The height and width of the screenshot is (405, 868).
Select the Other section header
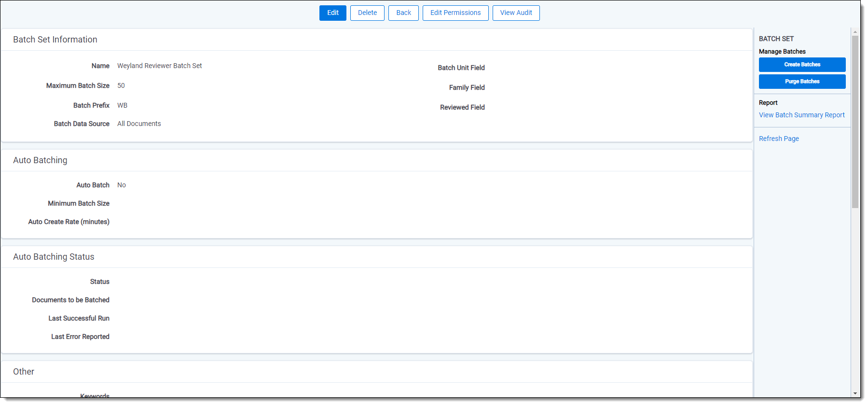pos(24,372)
